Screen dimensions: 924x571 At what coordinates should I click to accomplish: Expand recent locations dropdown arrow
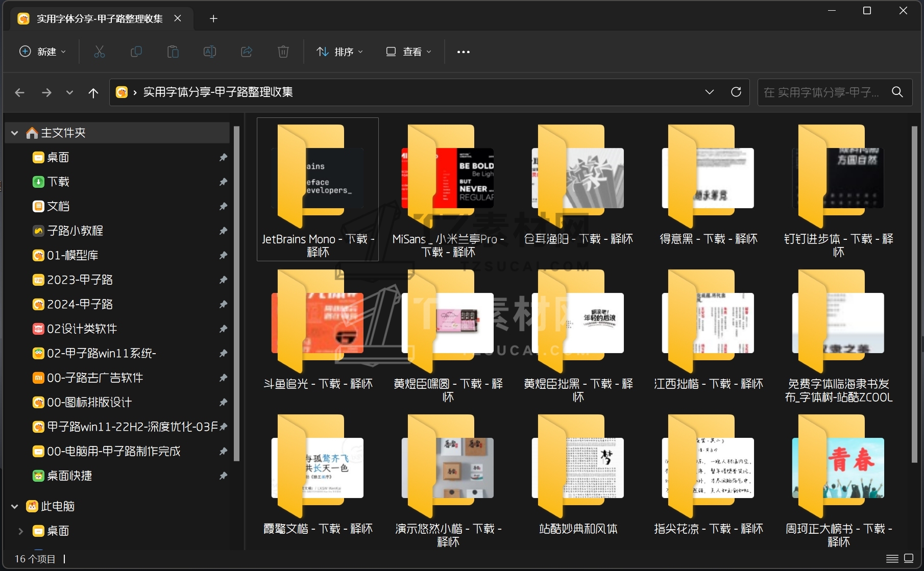[69, 92]
